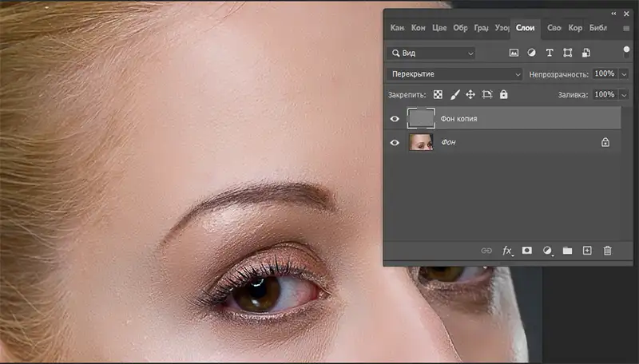Click the lock icon on Фон layer
The width and height of the screenshot is (639, 364).
coord(605,142)
